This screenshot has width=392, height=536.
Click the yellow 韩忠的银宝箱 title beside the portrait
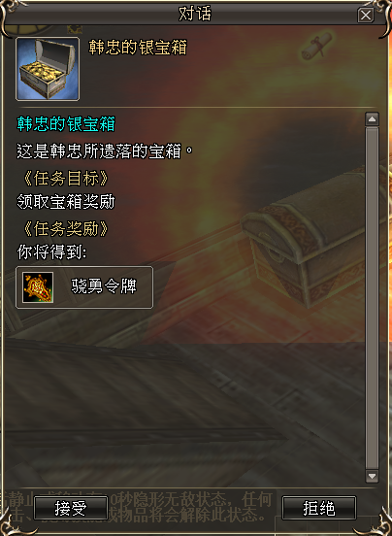point(138,48)
